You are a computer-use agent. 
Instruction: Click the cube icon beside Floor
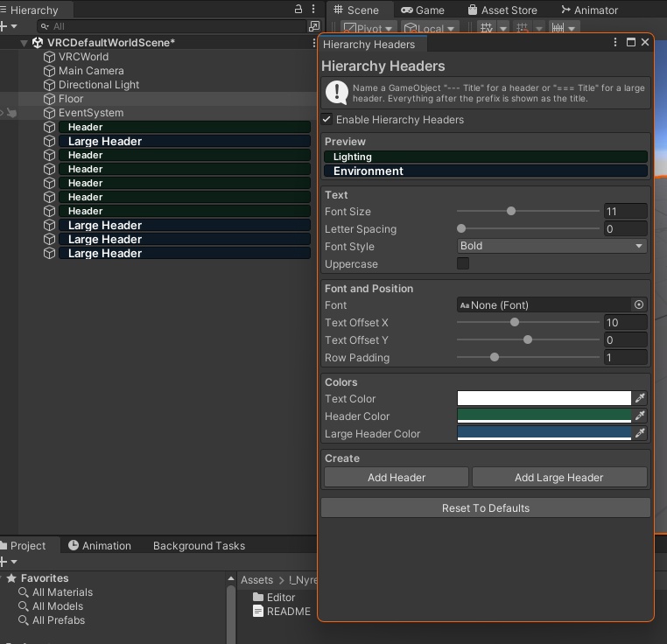coord(49,99)
